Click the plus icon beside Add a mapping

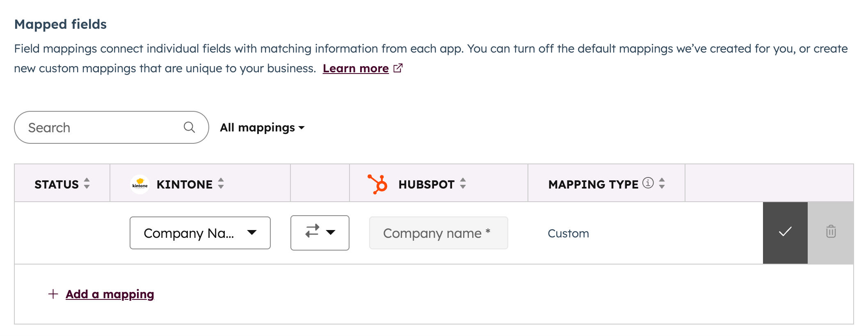pyautogui.click(x=53, y=294)
